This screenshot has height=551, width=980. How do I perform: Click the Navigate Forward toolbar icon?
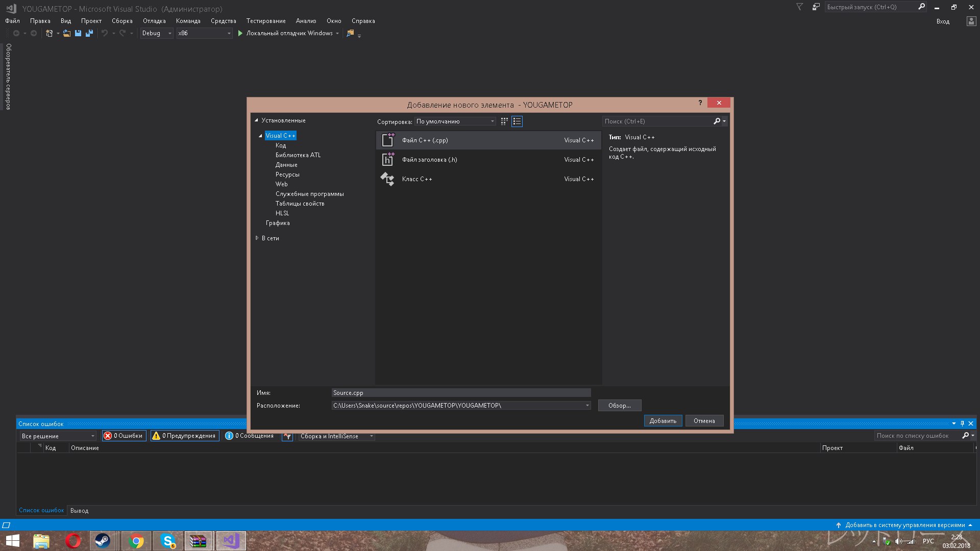click(34, 33)
